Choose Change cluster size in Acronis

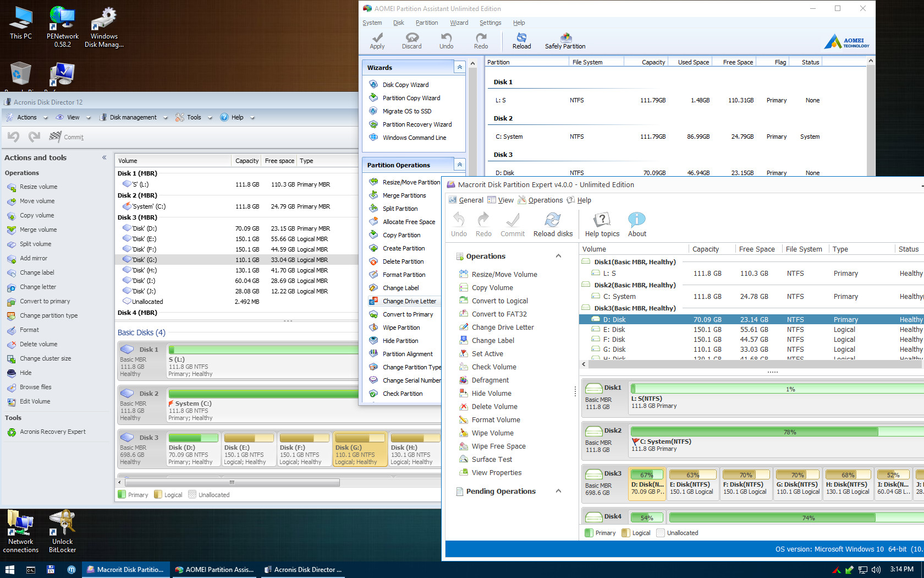(45, 358)
